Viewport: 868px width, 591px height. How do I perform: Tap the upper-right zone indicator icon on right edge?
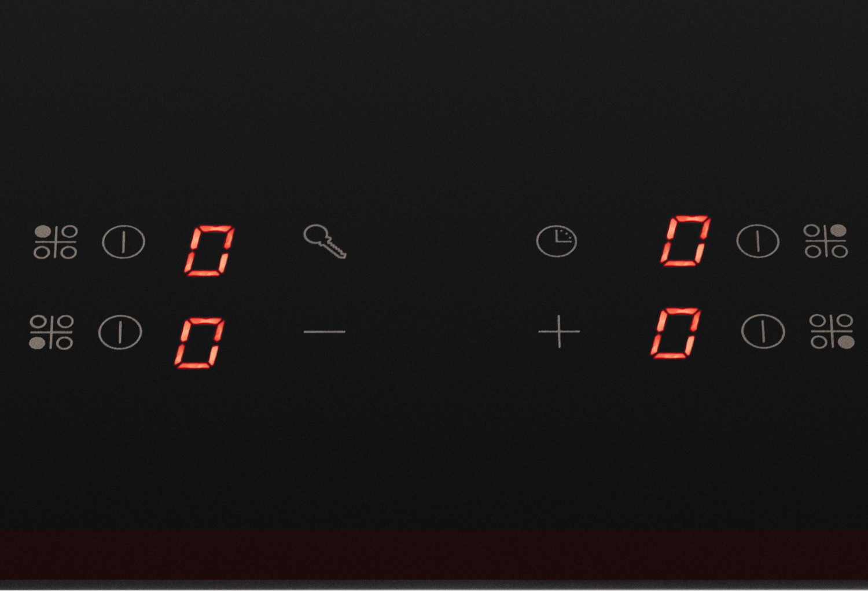coord(826,241)
